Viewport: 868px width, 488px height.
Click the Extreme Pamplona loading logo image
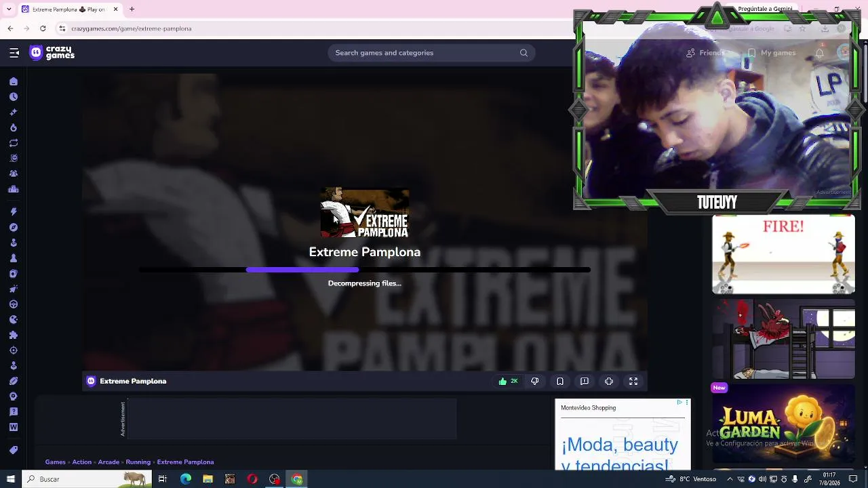pyautogui.click(x=365, y=213)
